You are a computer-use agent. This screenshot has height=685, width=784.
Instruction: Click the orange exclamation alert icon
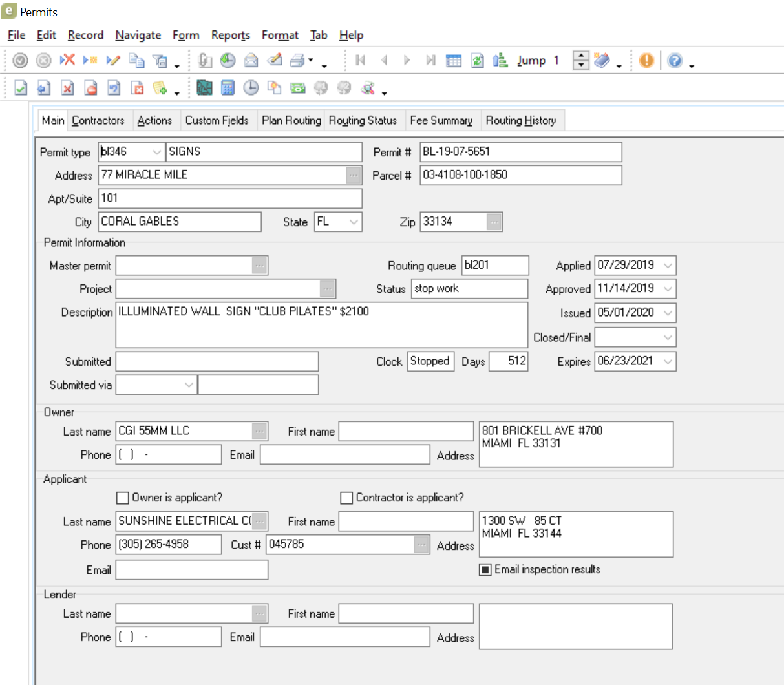coord(646,60)
